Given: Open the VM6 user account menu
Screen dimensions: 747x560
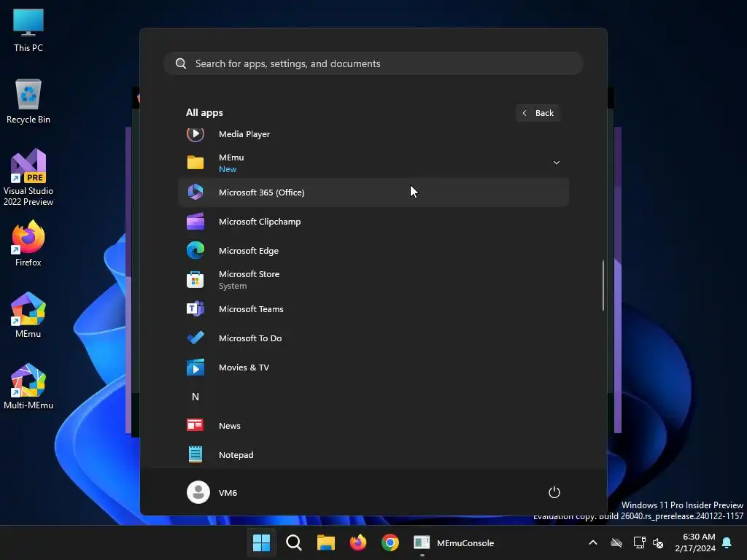Looking at the screenshot, I should (x=212, y=492).
